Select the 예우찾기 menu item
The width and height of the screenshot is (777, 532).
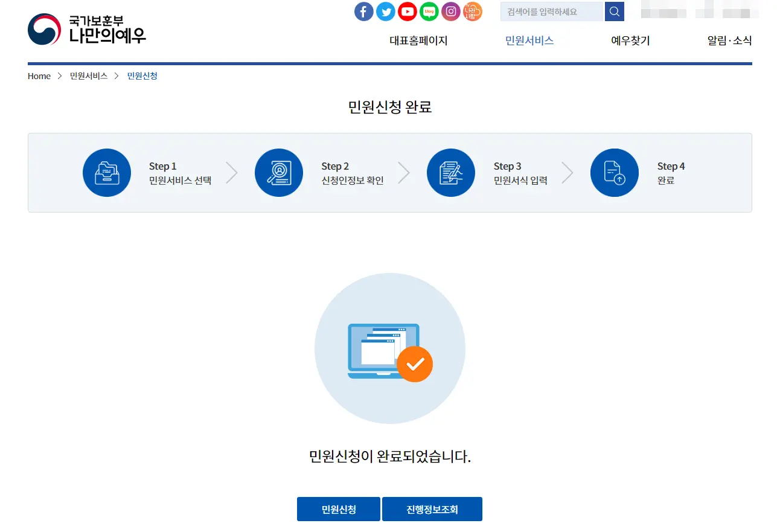coord(629,40)
